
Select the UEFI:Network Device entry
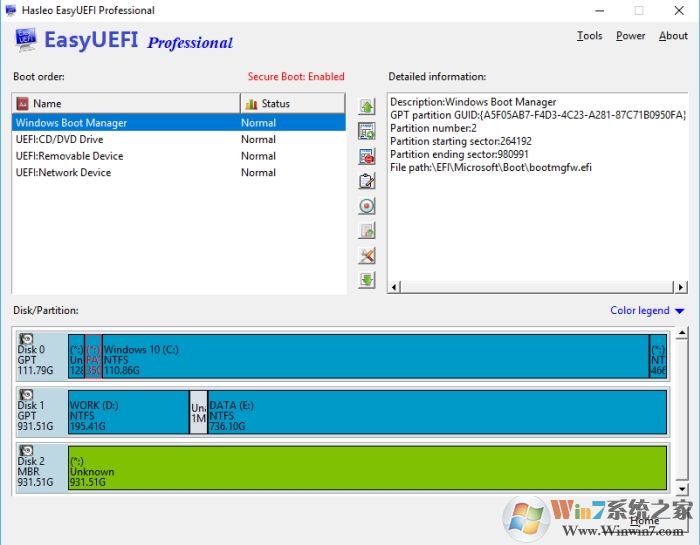[x=179, y=172]
